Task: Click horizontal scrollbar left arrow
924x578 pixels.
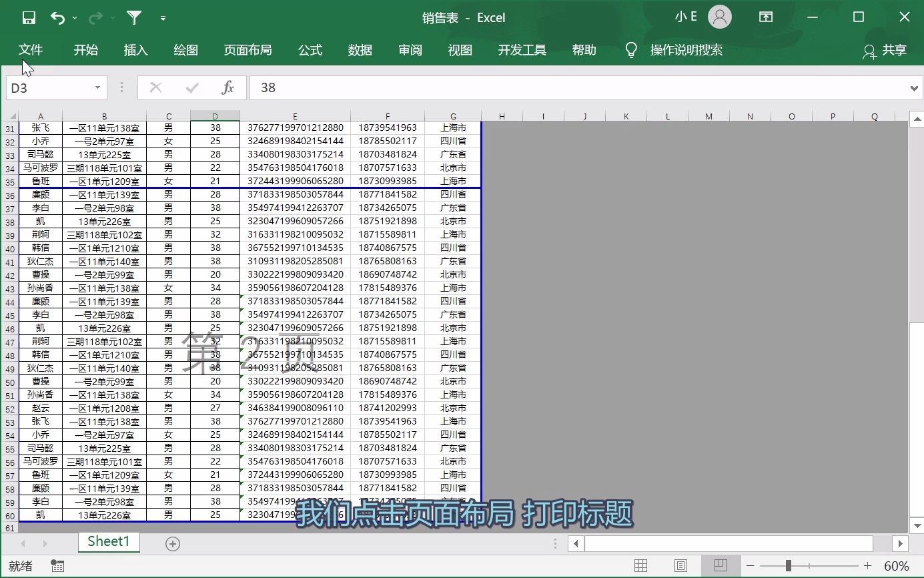Action: [576, 543]
